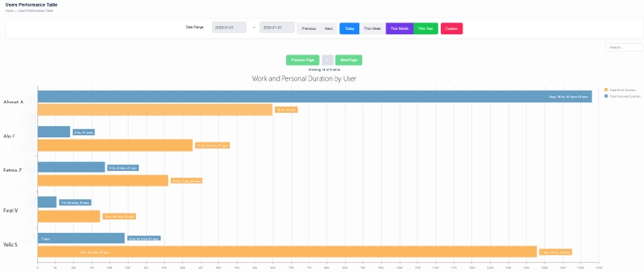Choose the red Custom range button
The image size is (644, 274).
click(x=451, y=28)
